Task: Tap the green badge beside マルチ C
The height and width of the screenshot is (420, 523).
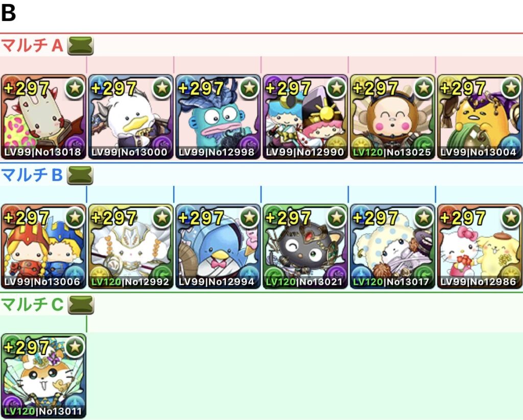Action: 81,305
